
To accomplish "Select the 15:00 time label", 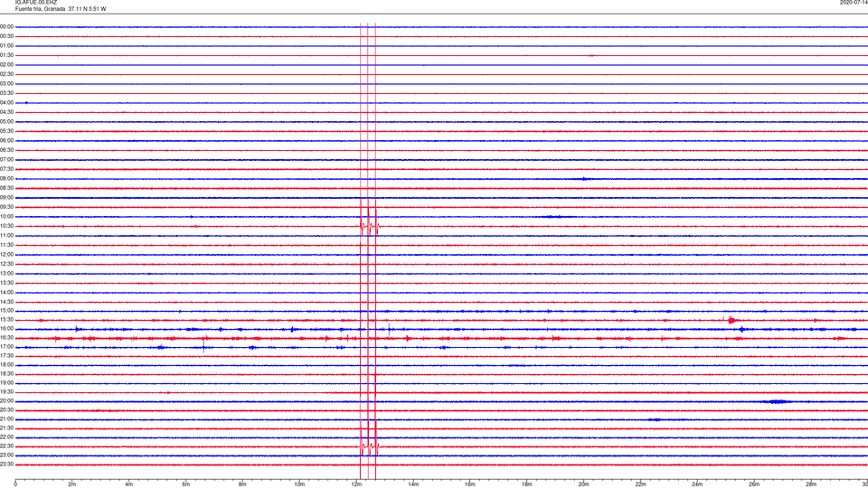I will [6, 311].
